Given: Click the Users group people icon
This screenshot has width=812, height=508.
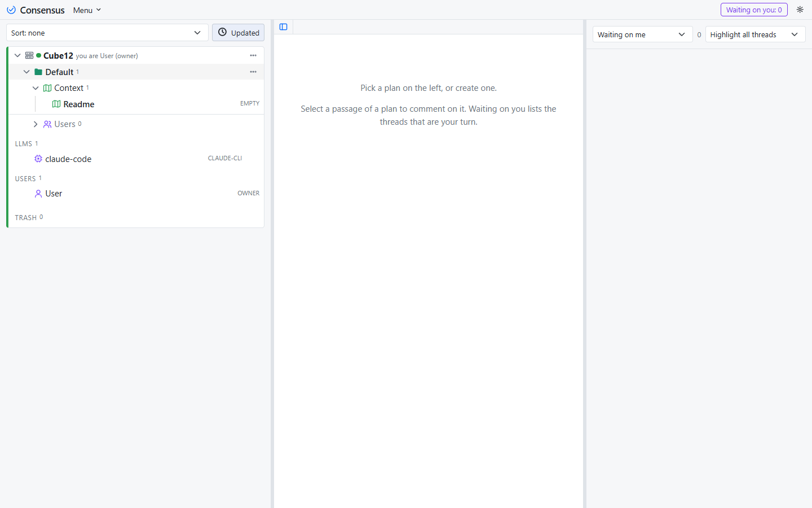Looking at the screenshot, I should coord(47,124).
